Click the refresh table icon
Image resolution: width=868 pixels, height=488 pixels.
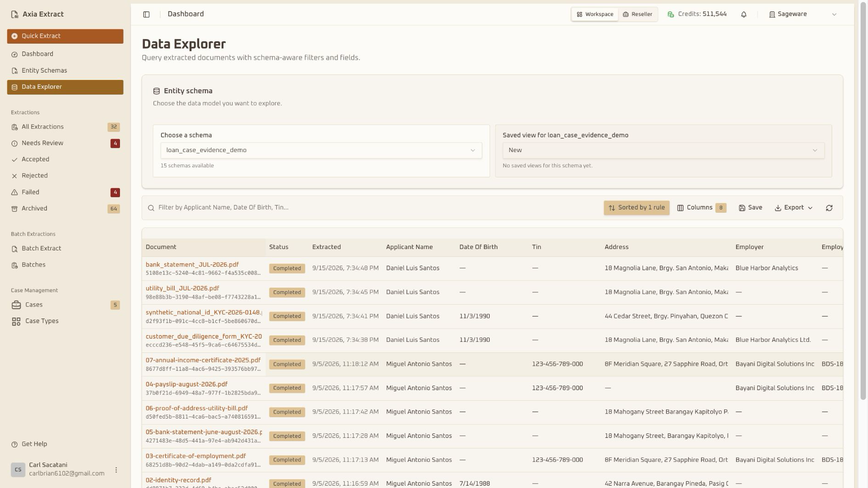coord(829,208)
